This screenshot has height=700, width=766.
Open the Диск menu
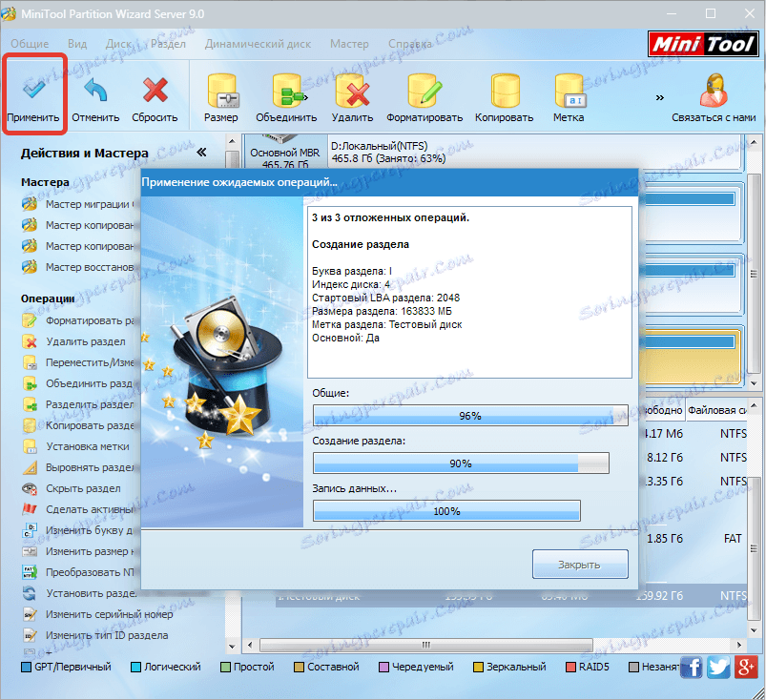click(119, 44)
